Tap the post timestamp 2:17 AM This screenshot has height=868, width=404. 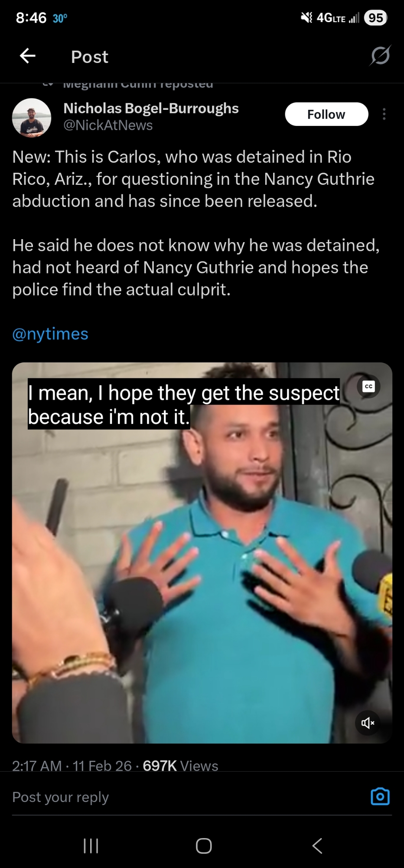(x=37, y=766)
